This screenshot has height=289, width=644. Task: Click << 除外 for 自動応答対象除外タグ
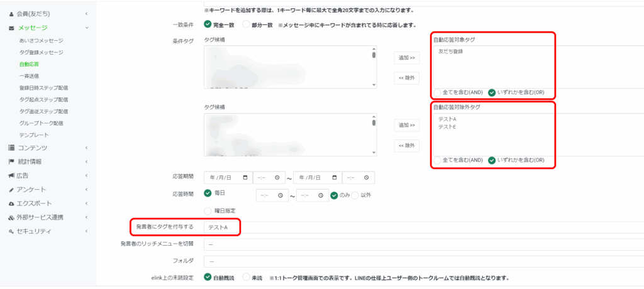406,146
